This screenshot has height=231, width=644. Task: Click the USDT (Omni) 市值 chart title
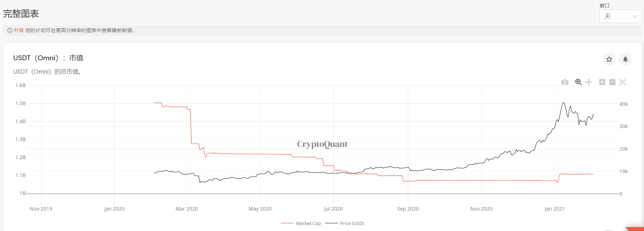48,58
